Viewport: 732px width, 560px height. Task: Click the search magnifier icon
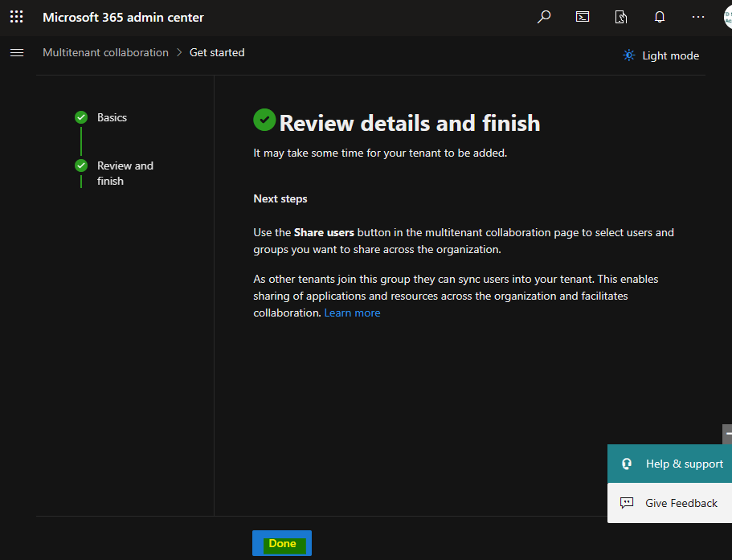click(x=544, y=17)
